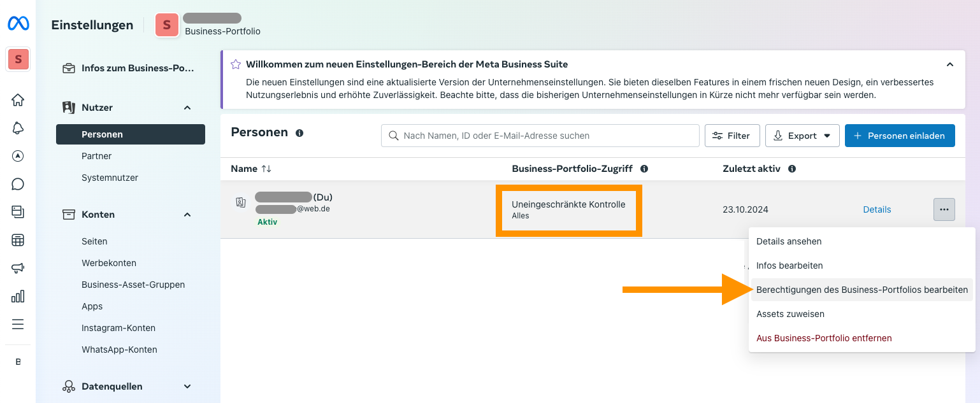This screenshot has width=980, height=403.
Task: Focus the Nach Namen, ID search field
Action: point(540,136)
